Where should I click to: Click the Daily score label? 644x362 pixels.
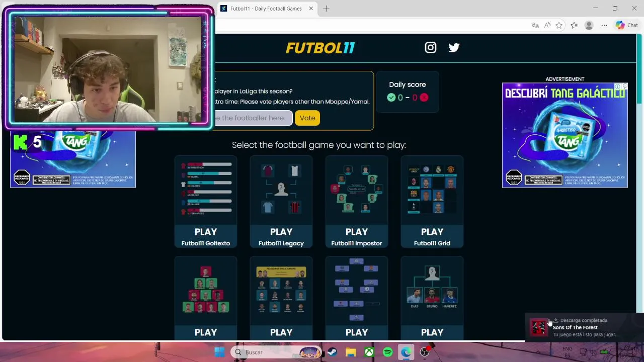point(408,84)
